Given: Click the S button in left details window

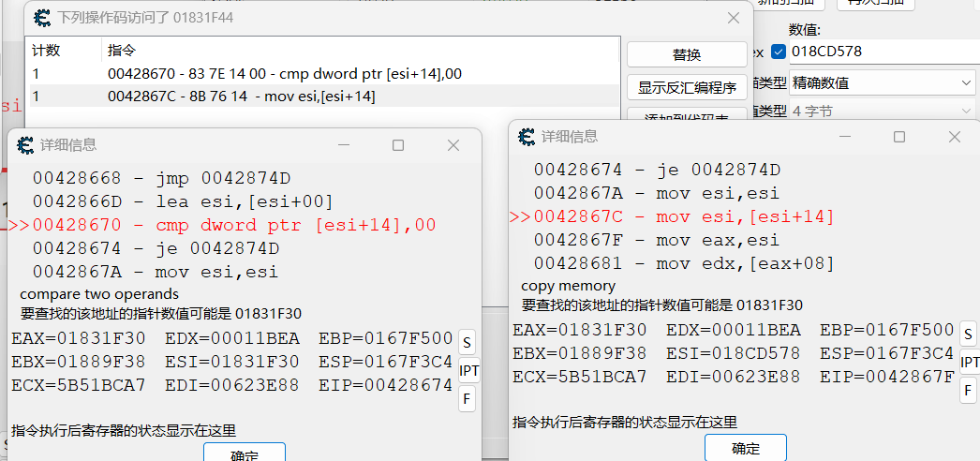Looking at the screenshot, I should click(x=468, y=339).
